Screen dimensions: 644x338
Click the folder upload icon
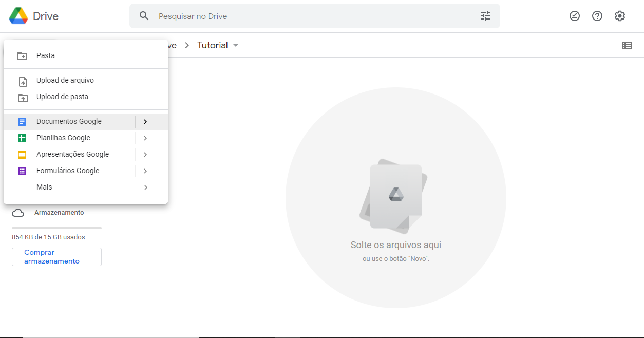23,97
